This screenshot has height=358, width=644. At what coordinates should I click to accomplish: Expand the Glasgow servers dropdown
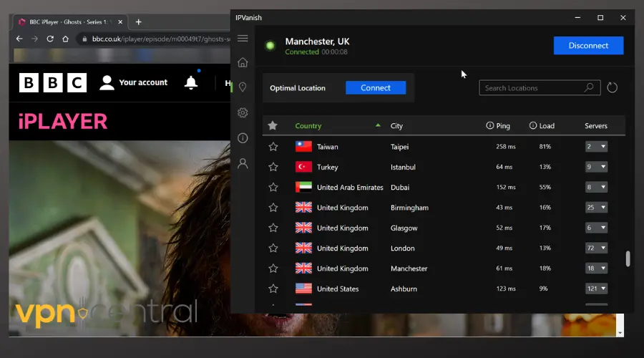point(596,228)
